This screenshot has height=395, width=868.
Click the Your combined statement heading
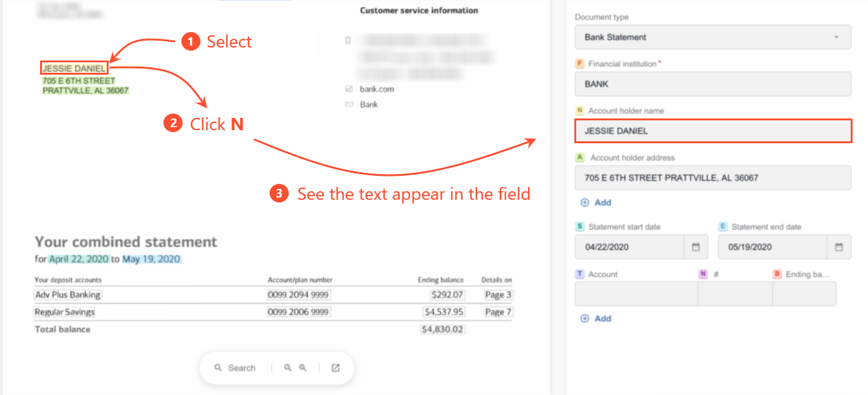click(x=126, y=242)
